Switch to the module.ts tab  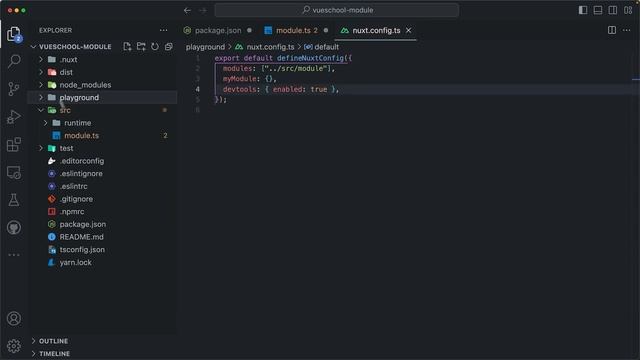coord(296,30)
